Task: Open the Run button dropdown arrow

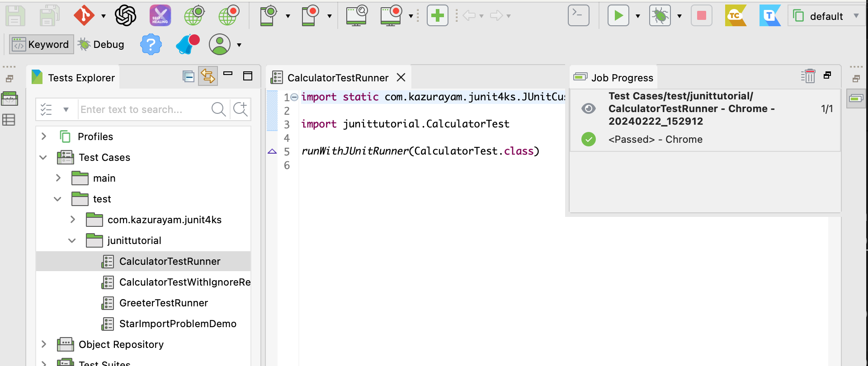Action: (x=638, y=16)
